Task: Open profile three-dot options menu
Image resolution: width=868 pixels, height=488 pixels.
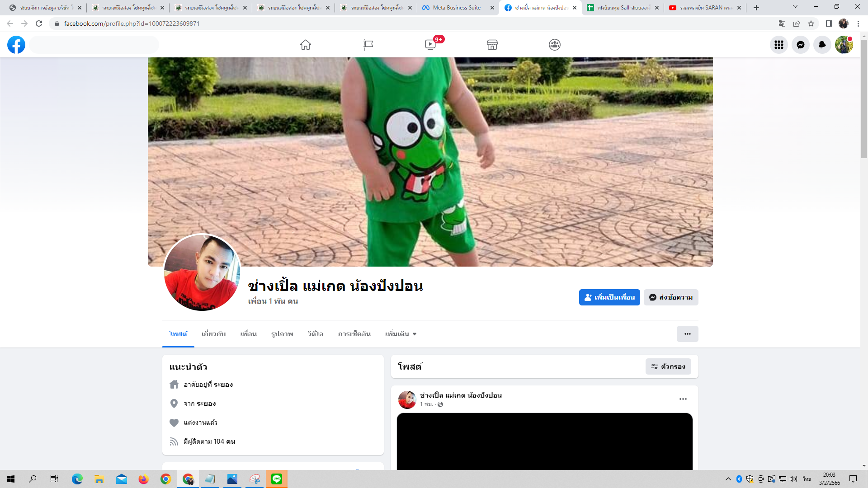Action: coord(687,334)
